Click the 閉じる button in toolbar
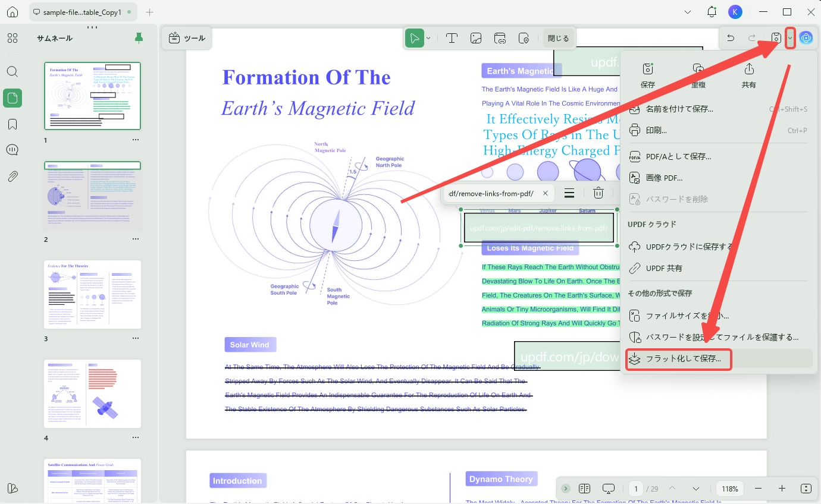This screenshot has height=504, width=821. click(558, 38)
